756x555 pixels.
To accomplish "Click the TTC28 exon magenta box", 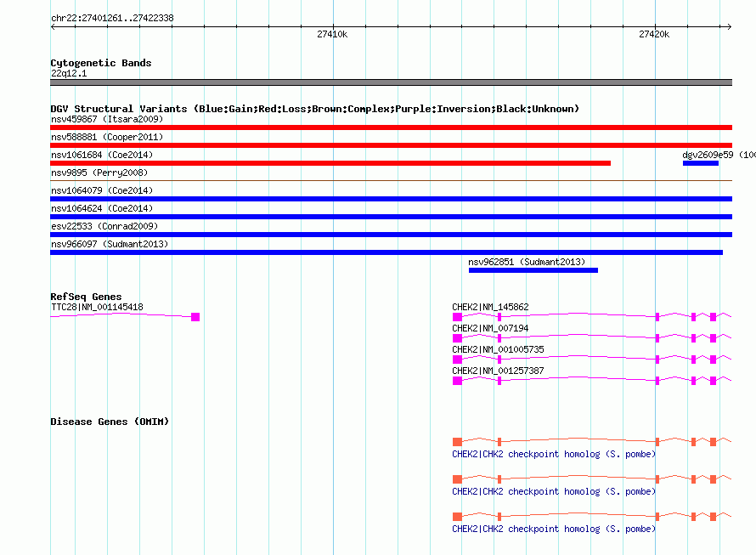I will pos(195,316).
